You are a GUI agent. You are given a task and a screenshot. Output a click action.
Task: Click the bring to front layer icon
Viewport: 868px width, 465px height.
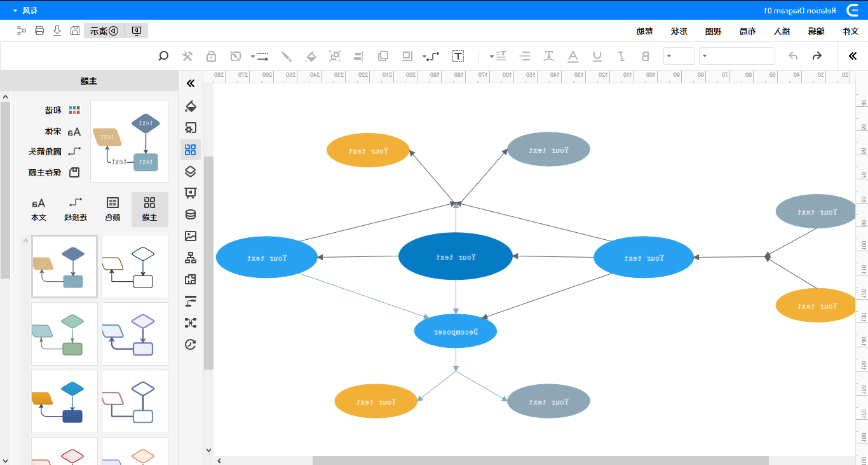(x=383, y=56)
